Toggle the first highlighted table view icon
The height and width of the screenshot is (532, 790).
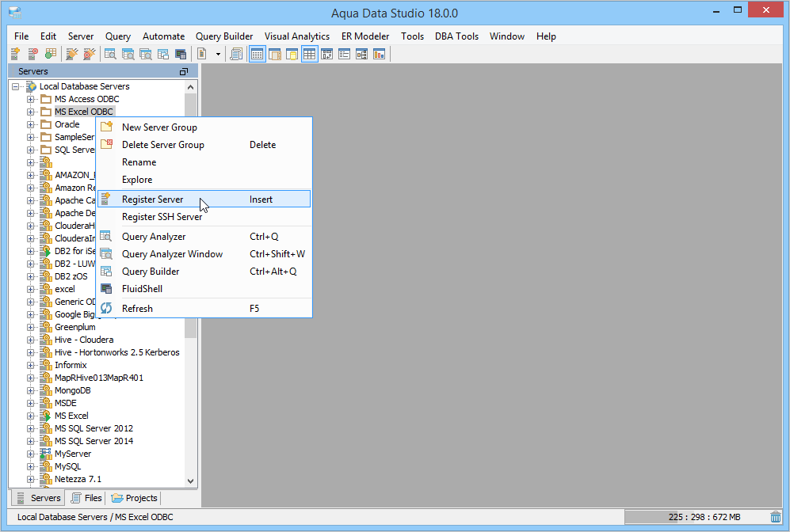click(x=258, y=54)
